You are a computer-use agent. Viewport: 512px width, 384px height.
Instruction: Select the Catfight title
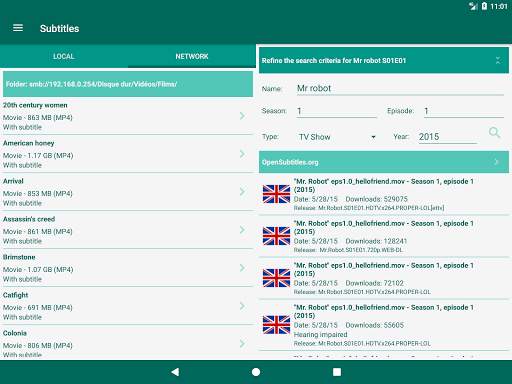(15, 295)
